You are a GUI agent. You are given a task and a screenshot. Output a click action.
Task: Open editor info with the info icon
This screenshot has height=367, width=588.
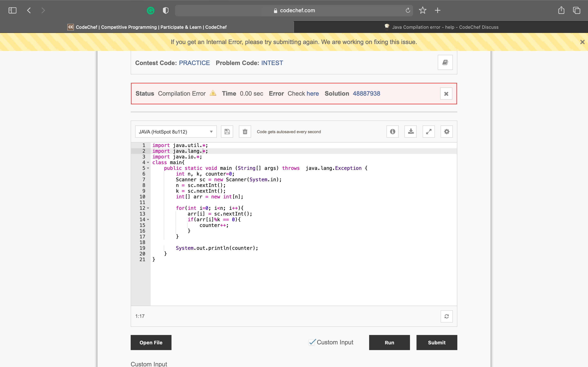(x=392, y=131)
